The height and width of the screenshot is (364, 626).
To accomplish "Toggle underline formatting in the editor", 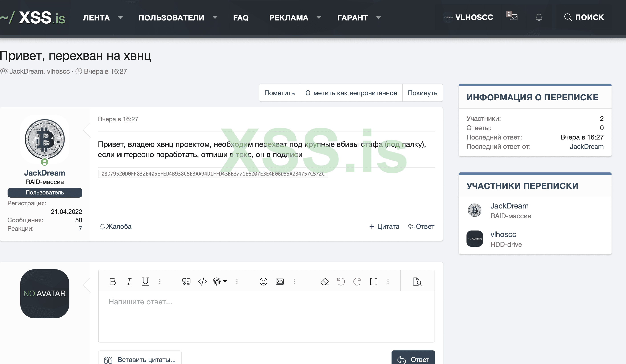I will click(145, 281).
